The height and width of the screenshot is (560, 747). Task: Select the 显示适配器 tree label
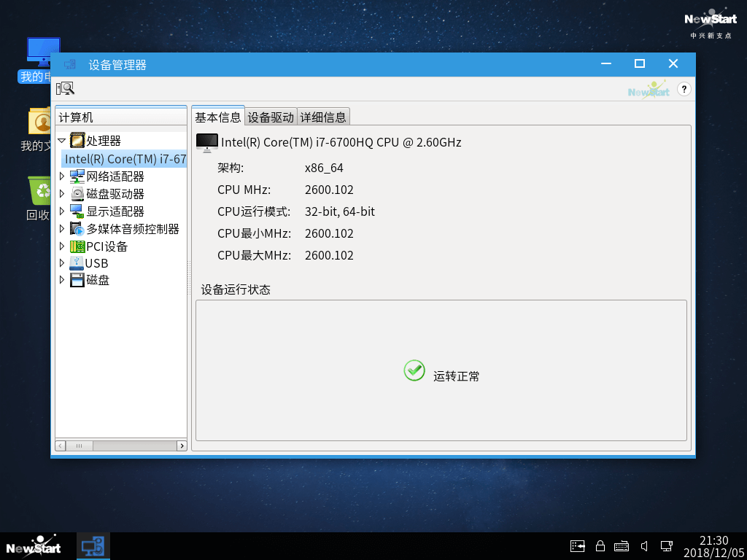[x=115, y=211]
